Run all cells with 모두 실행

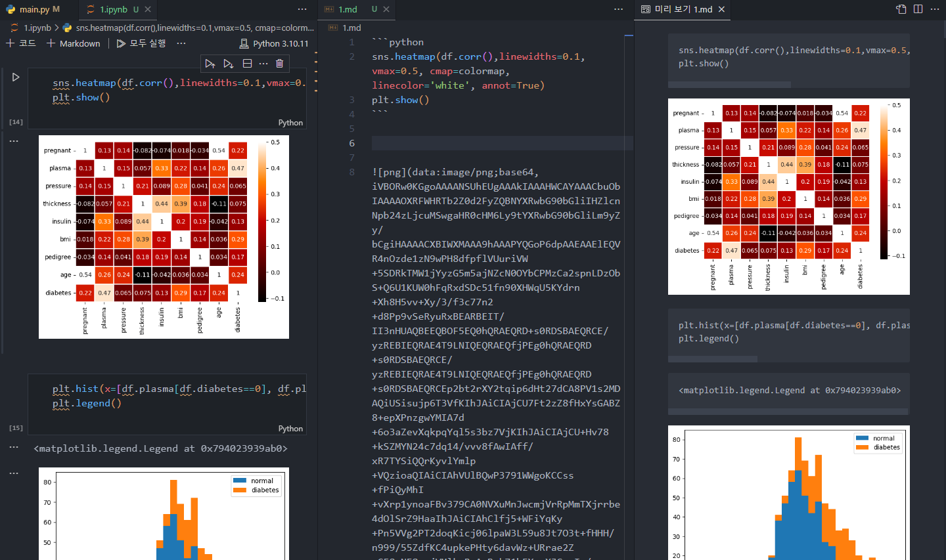tap(141, 43)
